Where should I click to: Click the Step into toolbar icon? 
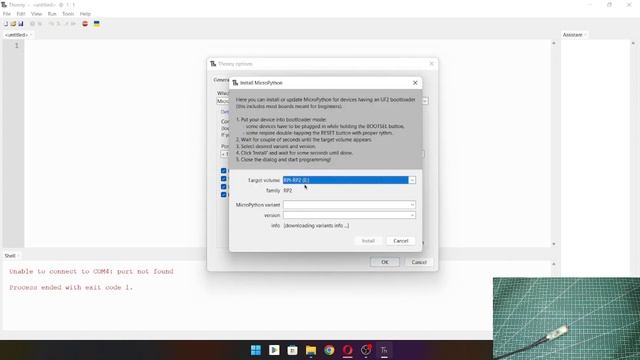58,24
